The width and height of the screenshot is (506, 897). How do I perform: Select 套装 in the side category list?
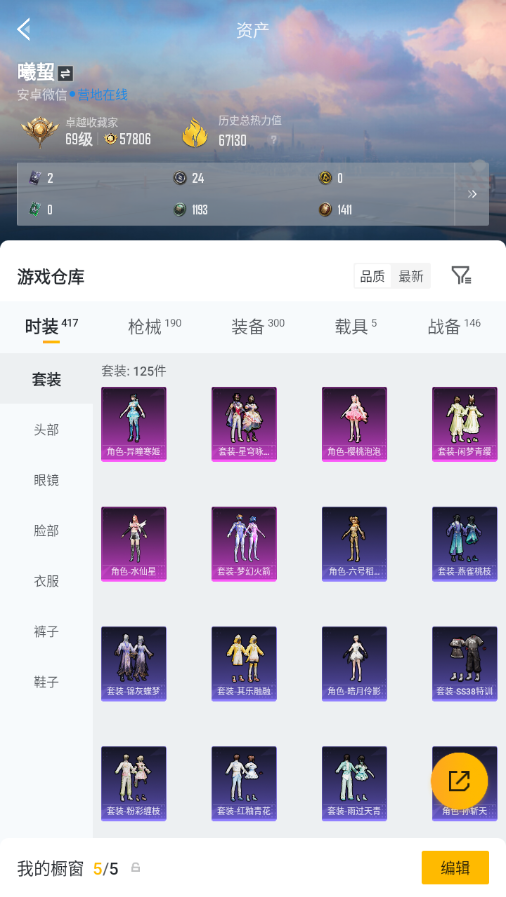46,379
